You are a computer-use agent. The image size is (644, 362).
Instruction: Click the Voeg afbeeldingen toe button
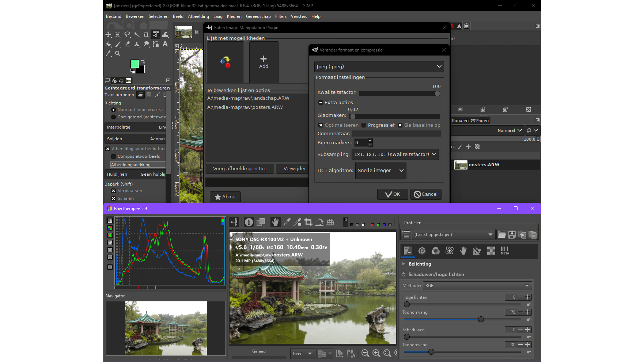click(239, 168)
